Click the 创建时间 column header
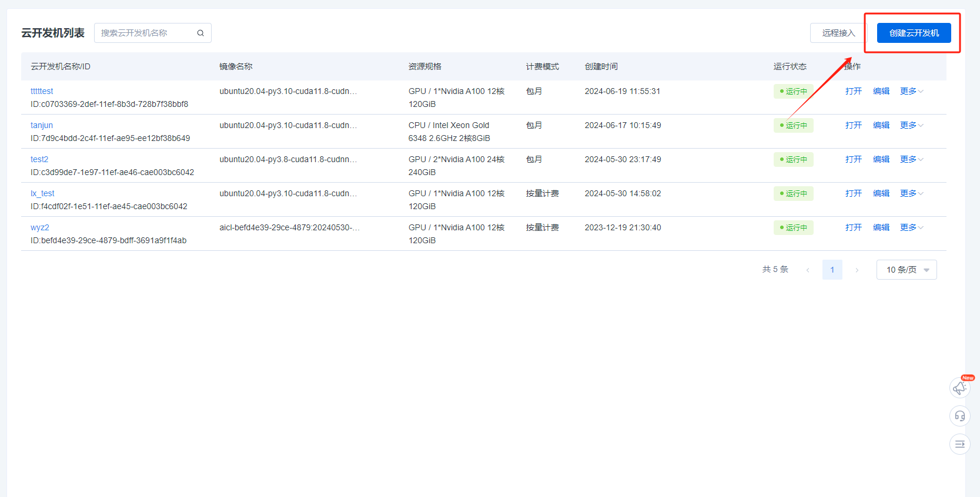 pos(601,66)
